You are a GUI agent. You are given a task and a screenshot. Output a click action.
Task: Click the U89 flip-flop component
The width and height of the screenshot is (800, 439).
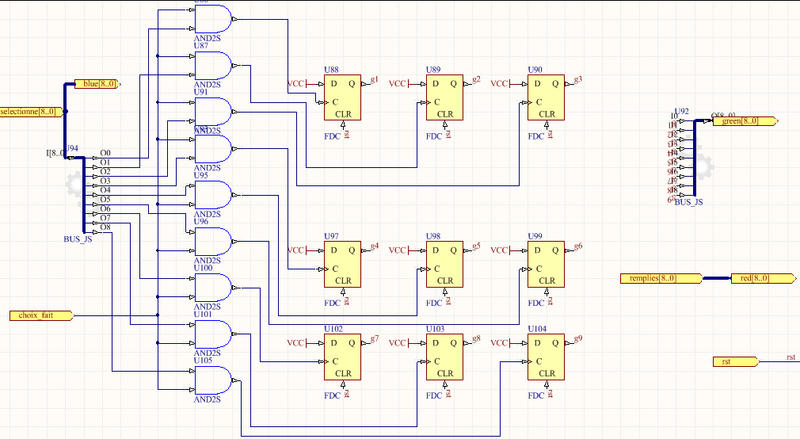click(x=444, y=98)
